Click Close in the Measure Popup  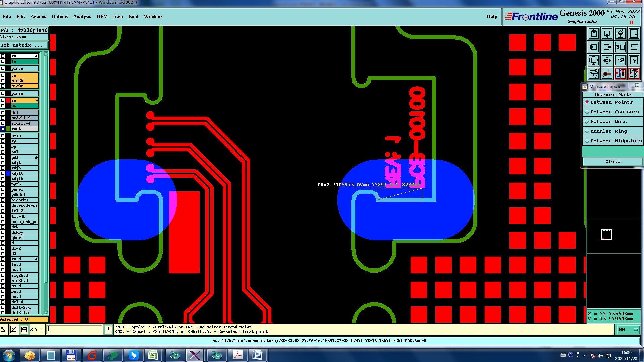point(612,162)
